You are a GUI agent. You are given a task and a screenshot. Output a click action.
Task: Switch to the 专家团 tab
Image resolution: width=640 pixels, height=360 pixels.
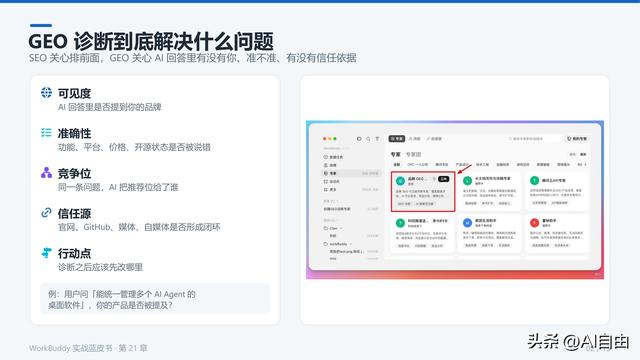pos(413,154)
